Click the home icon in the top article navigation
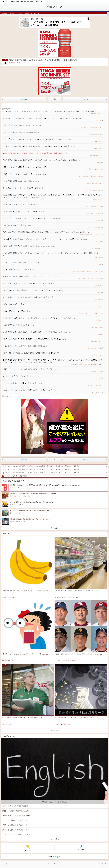Image resolution: width=109 pixels, height=868 pixels. pos(54,99)
